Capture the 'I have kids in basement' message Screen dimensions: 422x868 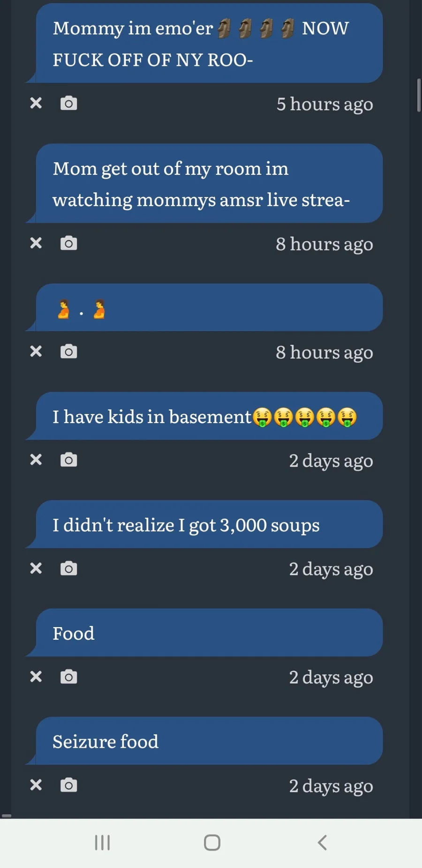click(68, 460)
